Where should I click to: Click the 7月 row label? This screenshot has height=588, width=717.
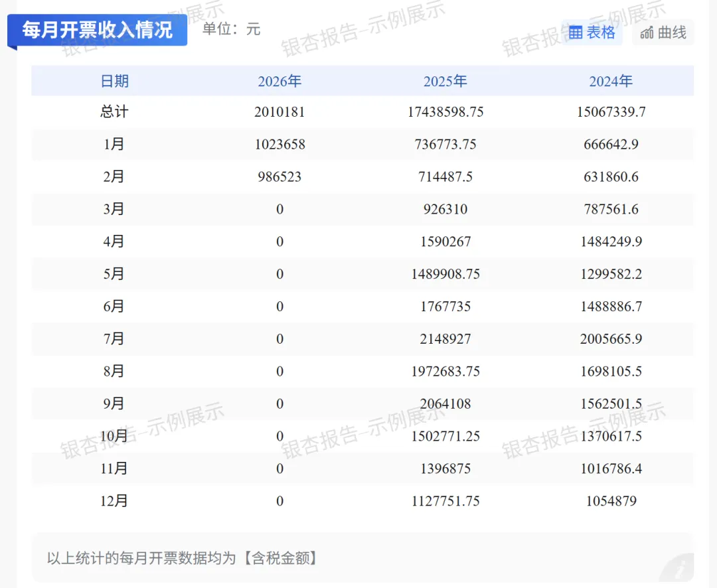coord(114,339)
